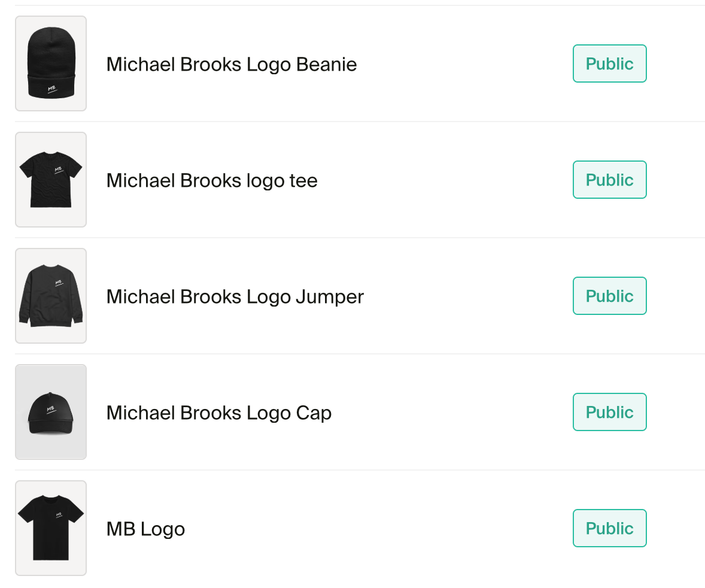The height and width of the screenshot is (588, 705).
Task: Select the black jumper product thumbnail
Action: point(51,296)
